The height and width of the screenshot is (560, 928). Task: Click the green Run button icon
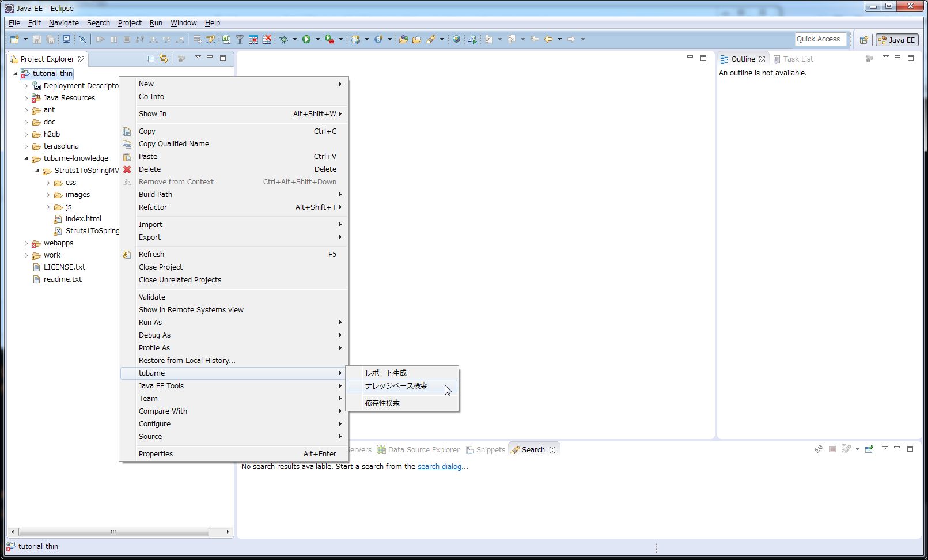pos(306,39)
